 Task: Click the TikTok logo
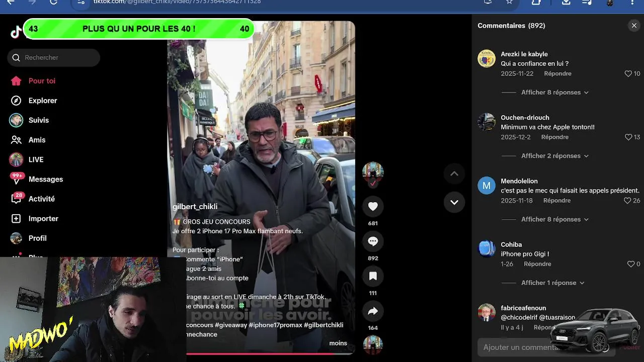[x=16, y=32]
